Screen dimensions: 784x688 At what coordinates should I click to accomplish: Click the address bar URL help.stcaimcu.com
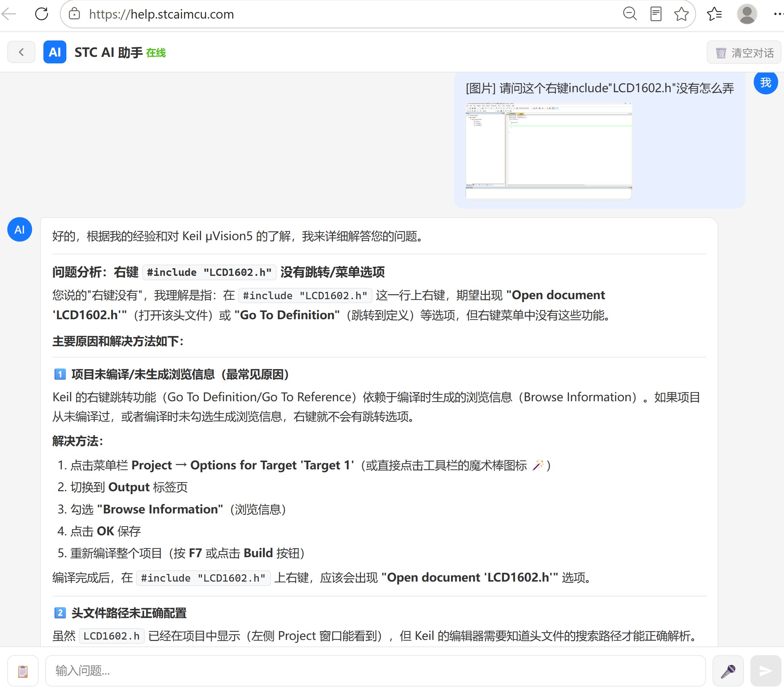tap(162, 14)
